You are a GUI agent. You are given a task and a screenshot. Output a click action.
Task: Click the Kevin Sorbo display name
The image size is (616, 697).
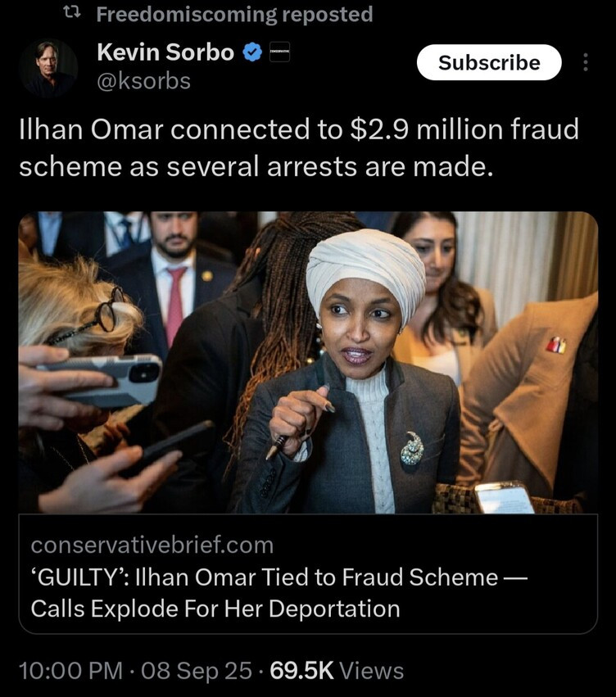pos(165,52)
